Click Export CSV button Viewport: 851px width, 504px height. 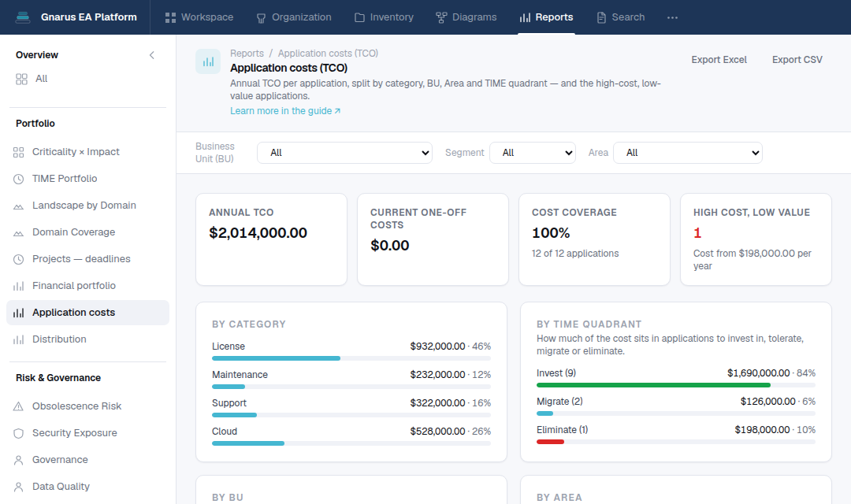[797, 60]
